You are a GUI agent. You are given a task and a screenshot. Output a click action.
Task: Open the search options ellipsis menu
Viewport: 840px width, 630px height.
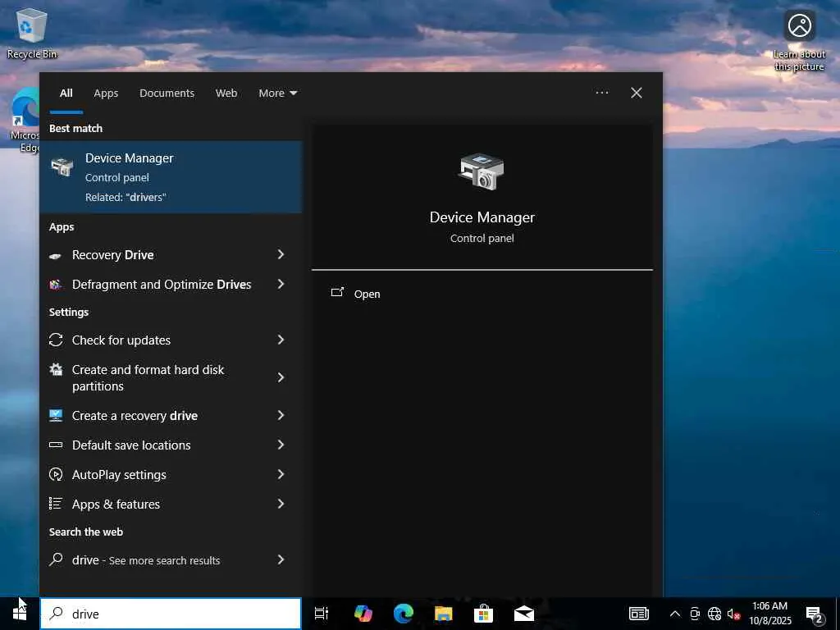601,93
